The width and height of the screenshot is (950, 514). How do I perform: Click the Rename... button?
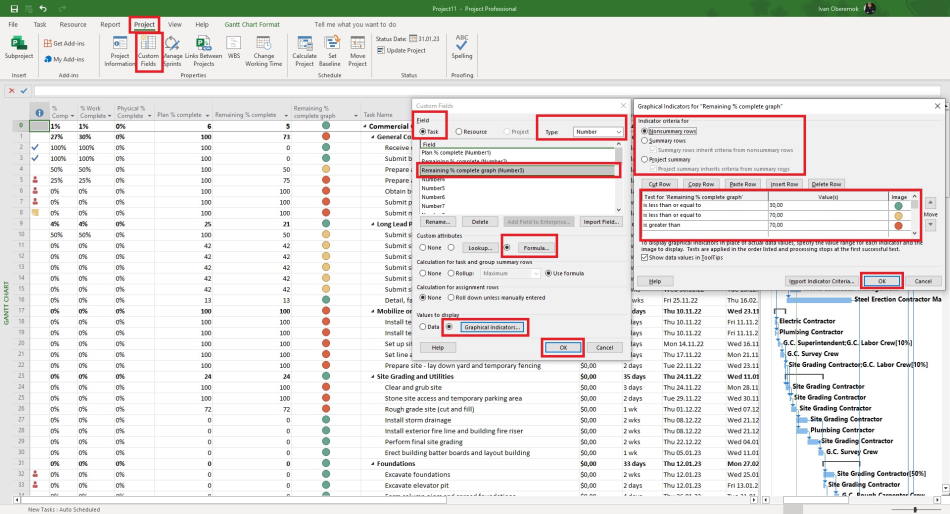[x=437, y=222]
